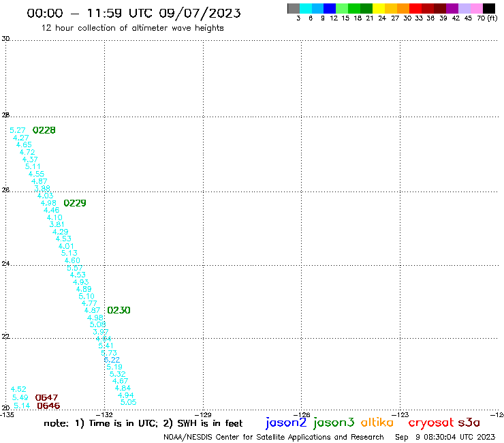Click the 5.10 wave height value

point(86,296)
